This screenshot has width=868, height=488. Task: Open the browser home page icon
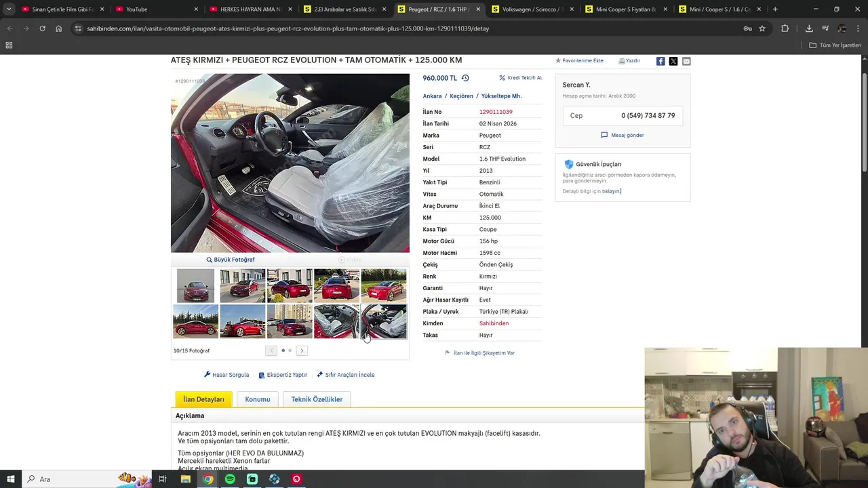point(59,28)
